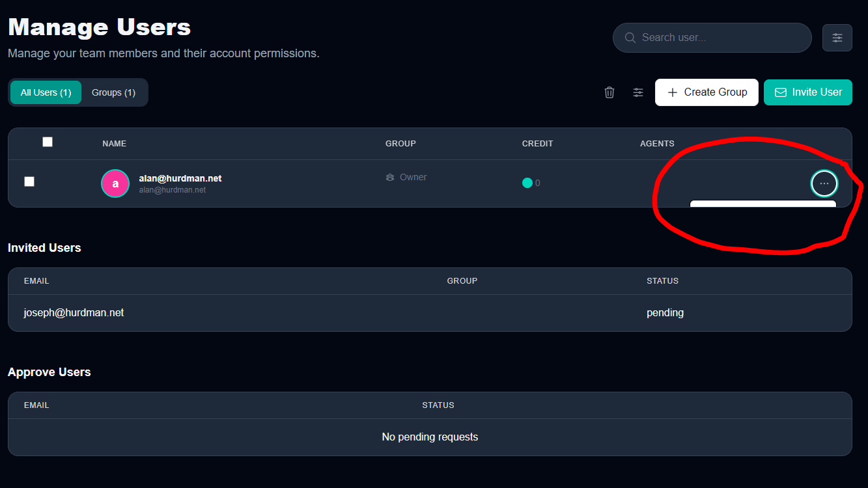The width and height of the screenshot is (868, 488).
Task: Tick the checkbox for alan@hurdman.net row
Action: pos(29,182)
